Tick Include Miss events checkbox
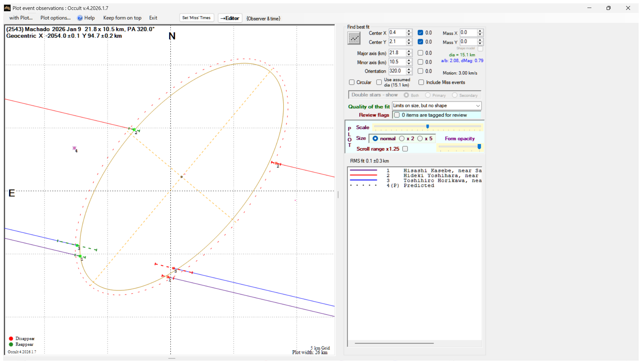Viewport: 642px width, 364px height. pyautogui.click(x=421, y=82)
